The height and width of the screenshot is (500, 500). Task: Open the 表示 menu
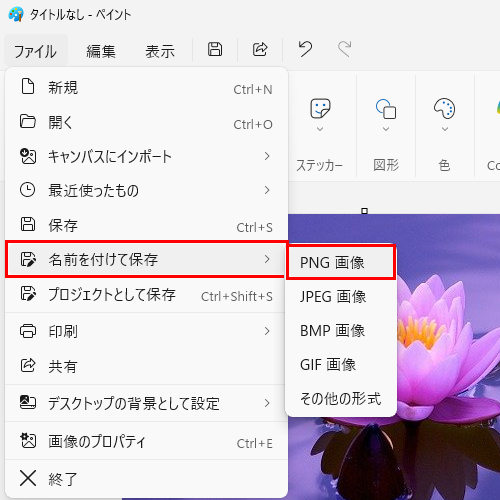click(160, 51)
